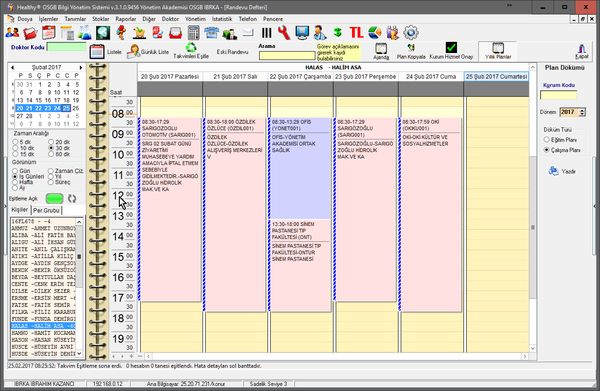This screenshot has height=391, width=600.
Task: Click the green dollar sign icon
Action: (338, 33)
